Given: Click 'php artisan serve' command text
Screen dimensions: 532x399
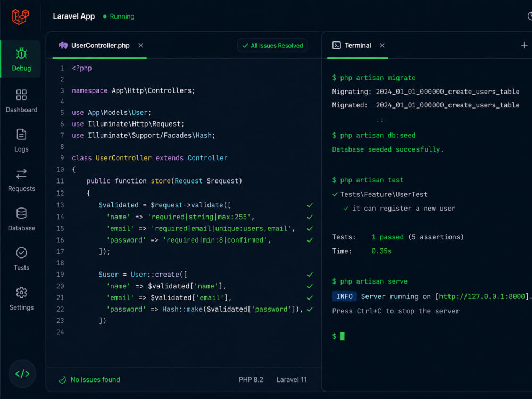Looking at the screenshot, I should (373, 281).
